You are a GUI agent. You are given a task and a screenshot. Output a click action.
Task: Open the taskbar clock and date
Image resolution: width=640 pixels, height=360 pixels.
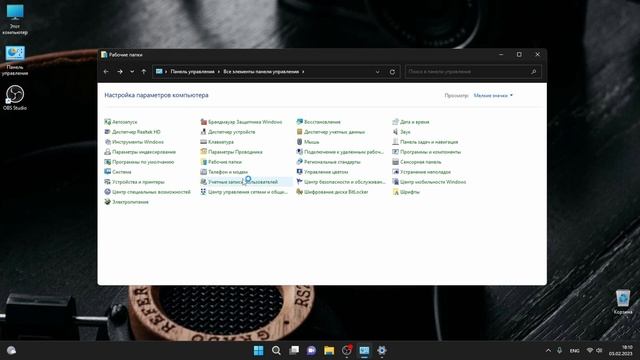(x=620, y=351)
